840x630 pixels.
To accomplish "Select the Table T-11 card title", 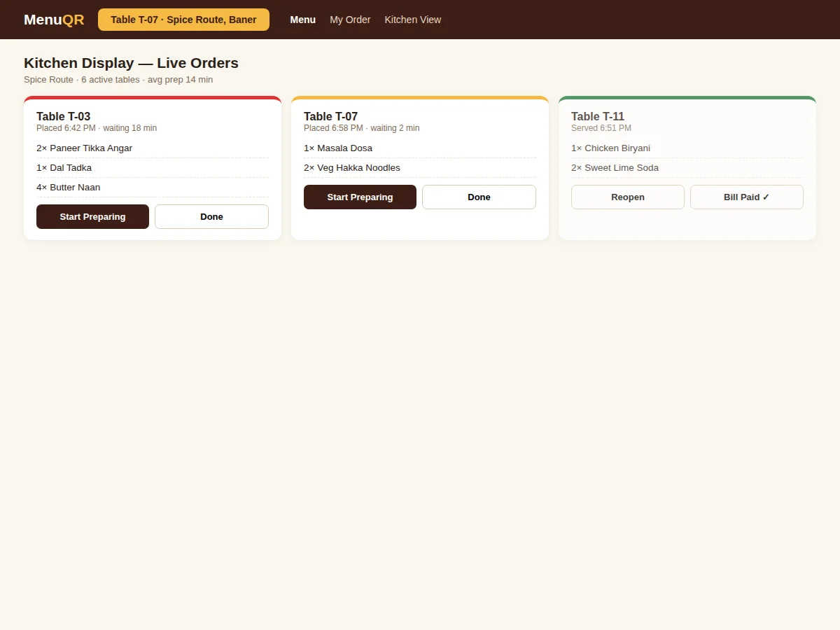I will click(x=598, y=116).
